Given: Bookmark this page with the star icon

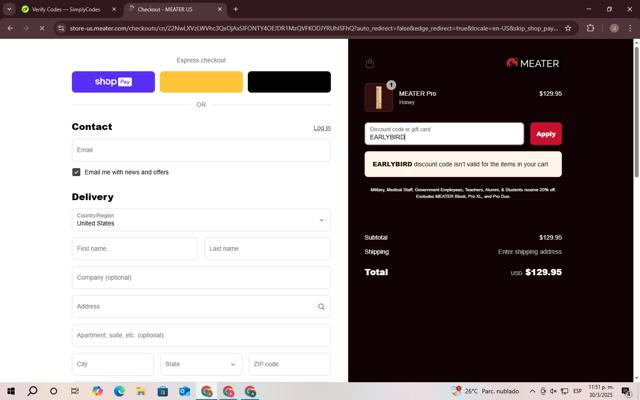Looking at the screenshot, I should click(568, 28).
